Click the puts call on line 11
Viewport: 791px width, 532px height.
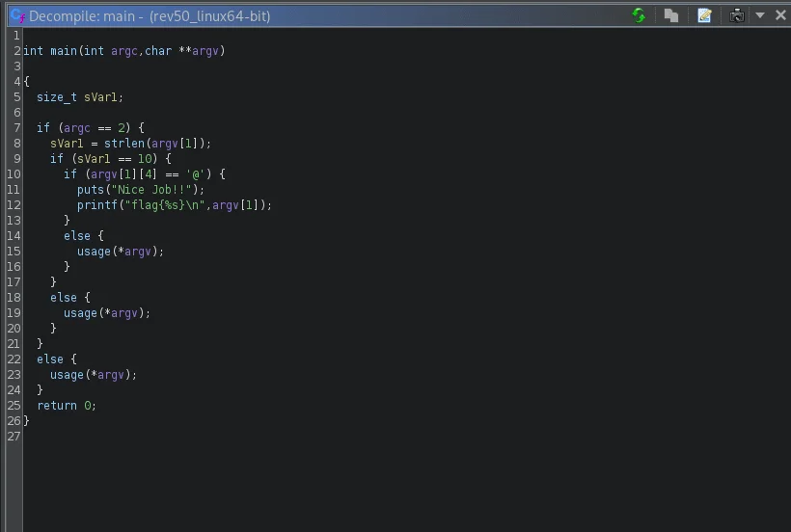click(91, 190)
